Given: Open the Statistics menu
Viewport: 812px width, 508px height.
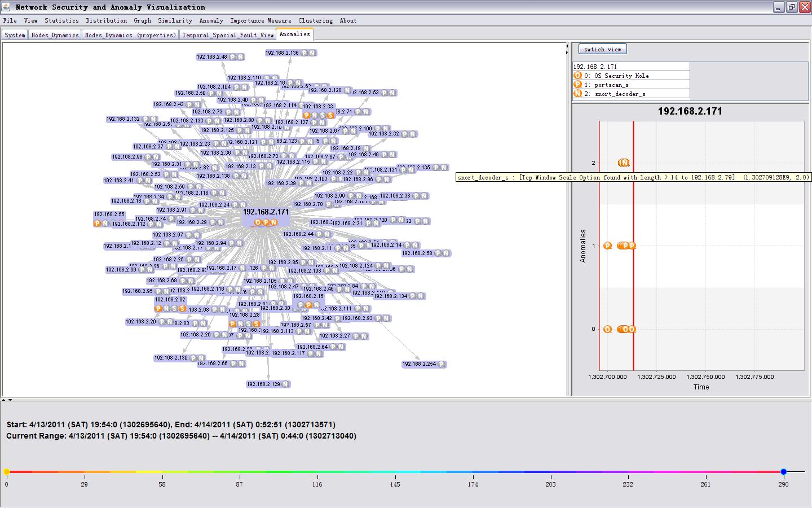Looking at the screenshot, I should [61, 20].
